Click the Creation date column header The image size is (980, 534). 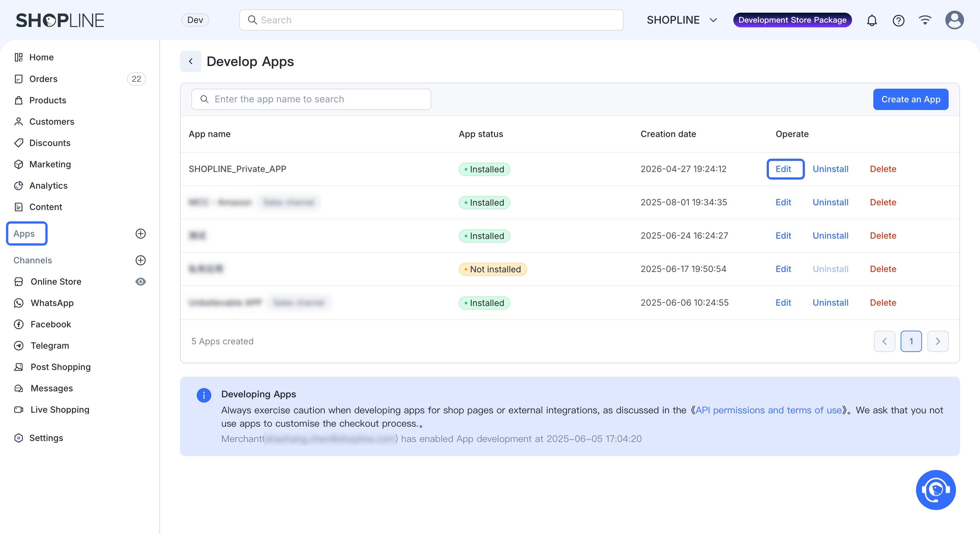pyautogui.click(x=668, y=134)
